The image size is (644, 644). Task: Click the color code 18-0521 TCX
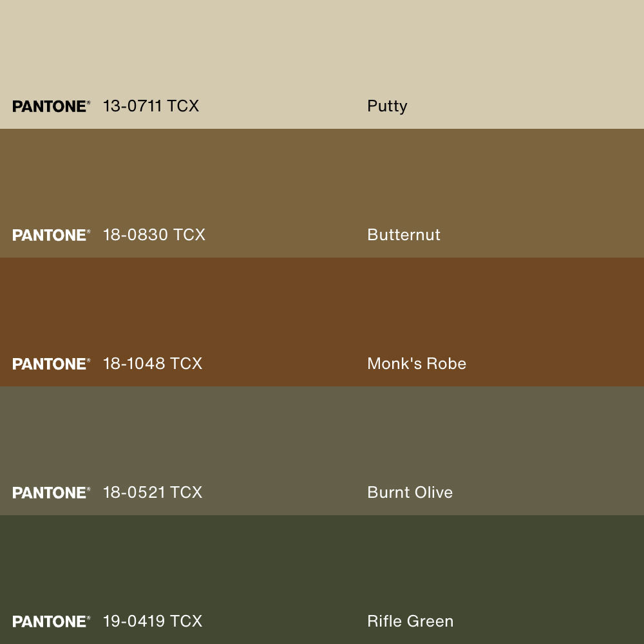153,493
